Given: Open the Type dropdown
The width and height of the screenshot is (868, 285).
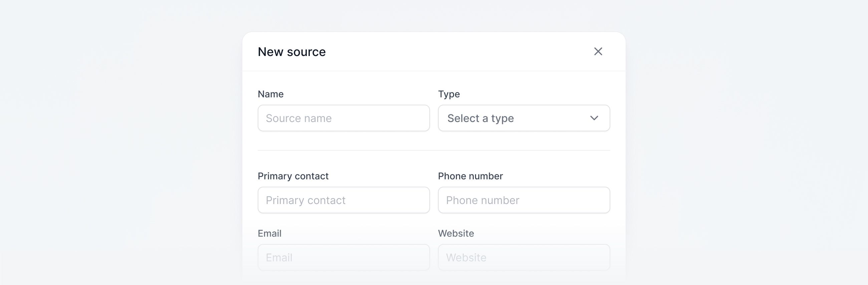Looking at the screenshot, I should click(x=523, y=118).
